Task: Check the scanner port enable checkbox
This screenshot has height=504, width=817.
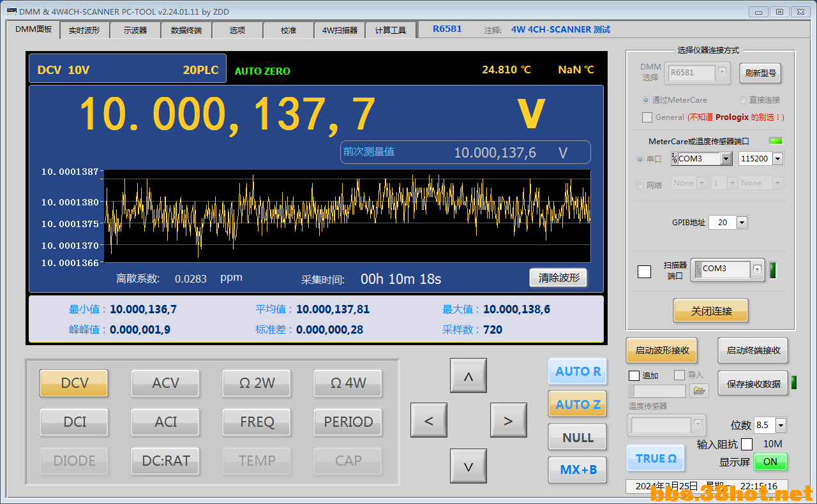Action: coord(645,271)
